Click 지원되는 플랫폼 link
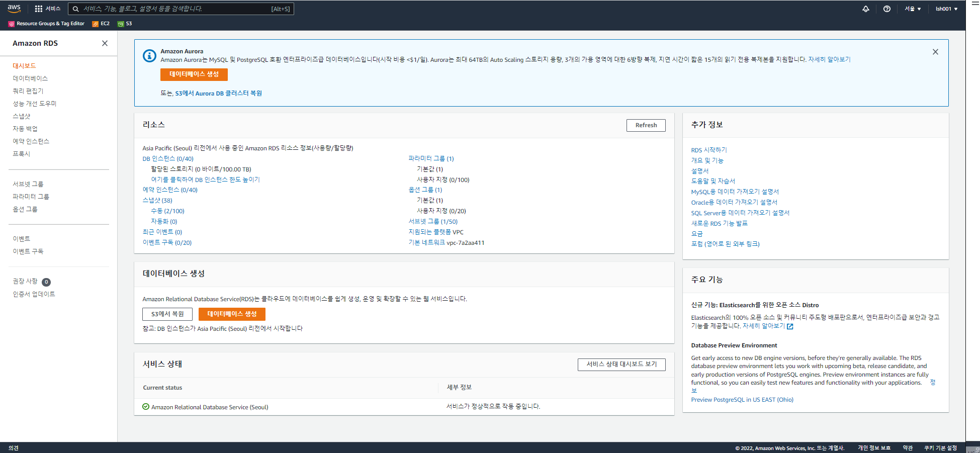The image size is (980, 453). tap(429, 232)
